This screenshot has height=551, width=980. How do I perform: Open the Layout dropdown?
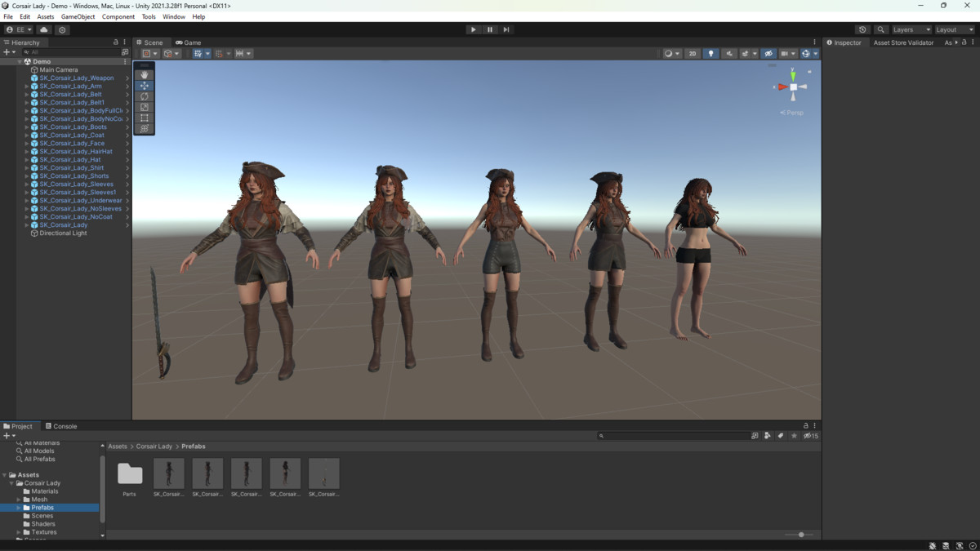click(x=954, y=29)
